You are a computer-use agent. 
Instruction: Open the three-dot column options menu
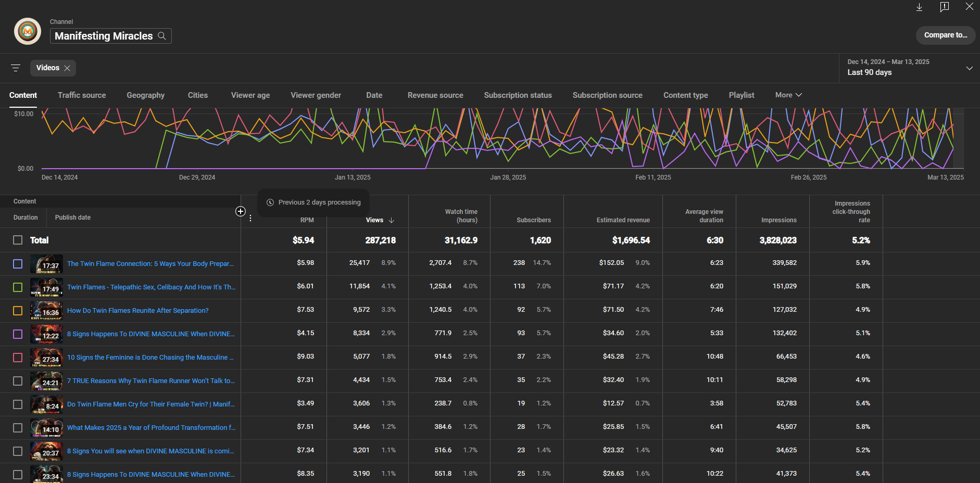[x=250, y=218]
